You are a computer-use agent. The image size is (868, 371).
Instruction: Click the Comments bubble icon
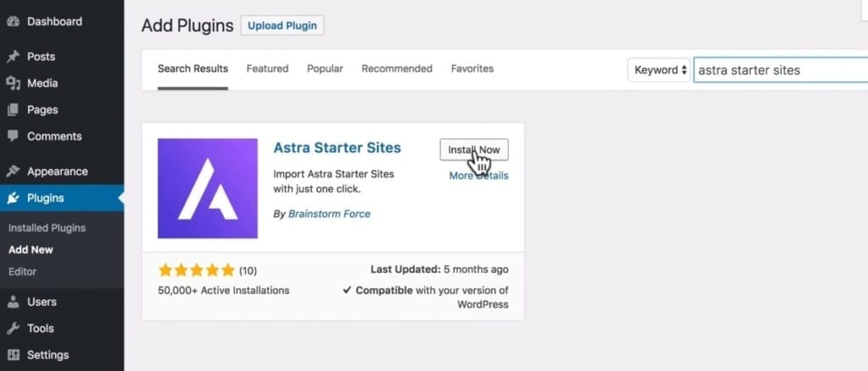click(14, 136)
